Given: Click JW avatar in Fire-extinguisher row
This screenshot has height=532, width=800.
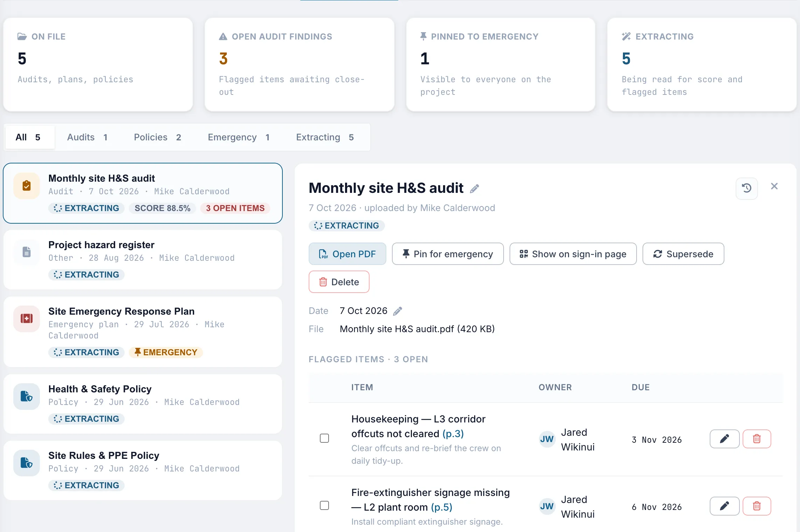Looking at the screenshot, I should point(547,506).
